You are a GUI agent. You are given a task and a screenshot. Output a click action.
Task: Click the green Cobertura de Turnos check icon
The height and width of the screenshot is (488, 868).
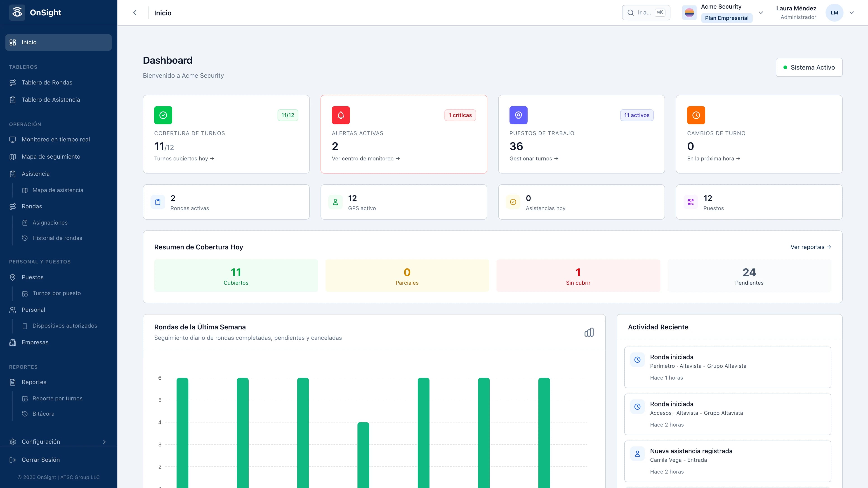[163, 115]
